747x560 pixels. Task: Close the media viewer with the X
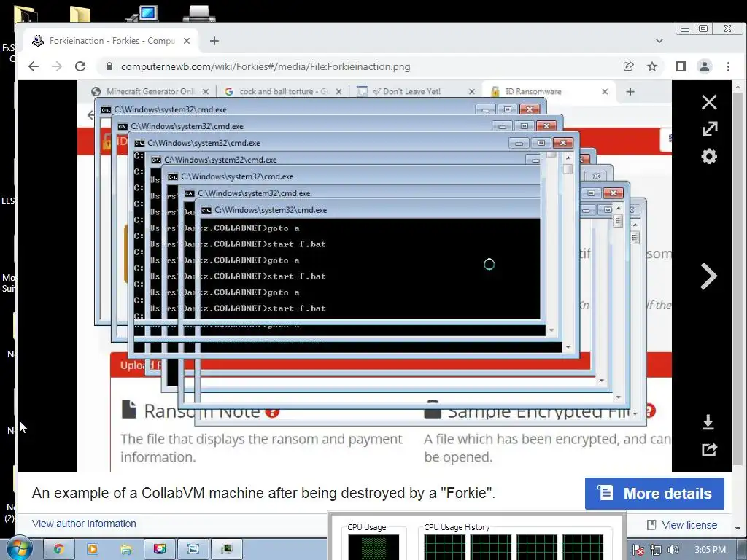tap(709, 102)
